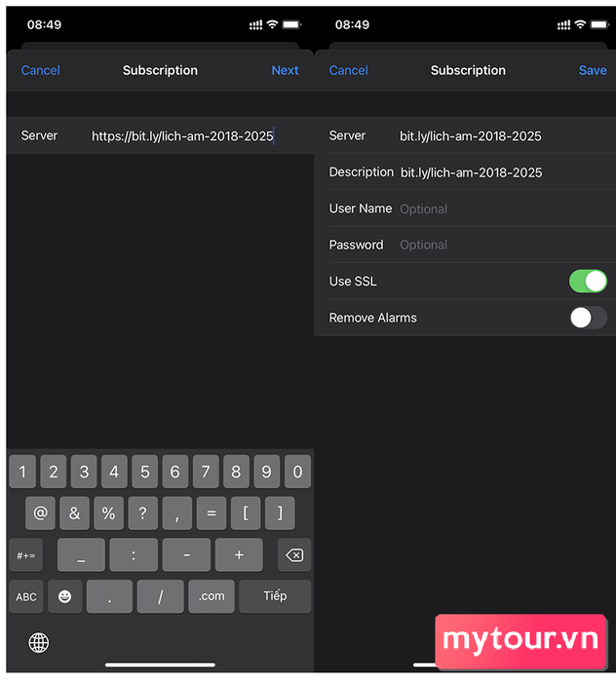This screenshot has height=682, width=616.
Task: Tap the .com shortcut key
Action: pos(212,596)
